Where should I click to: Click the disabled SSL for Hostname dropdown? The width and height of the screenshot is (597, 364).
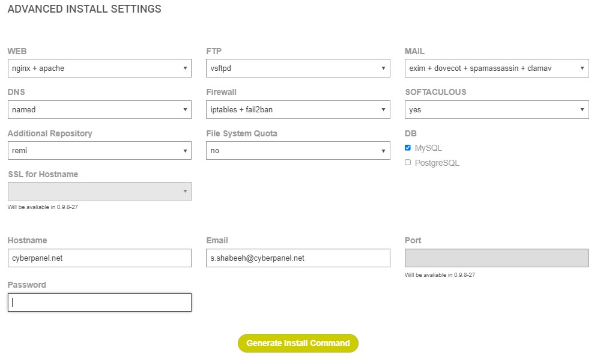click(99, 192)
